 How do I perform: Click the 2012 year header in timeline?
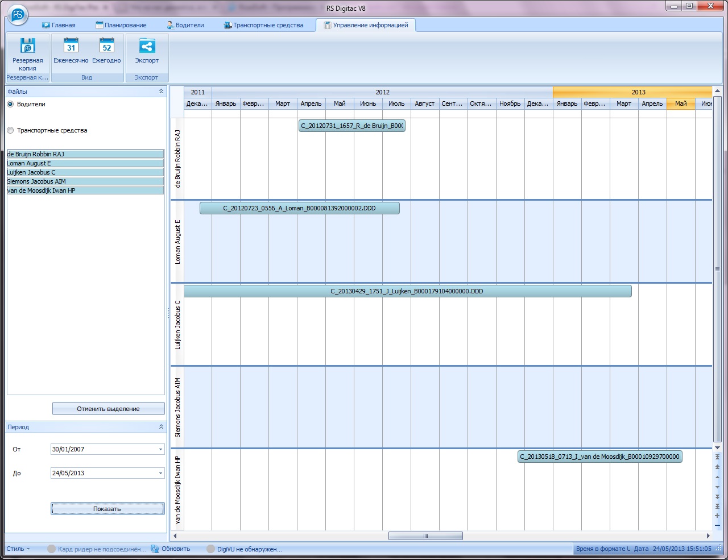383,92
